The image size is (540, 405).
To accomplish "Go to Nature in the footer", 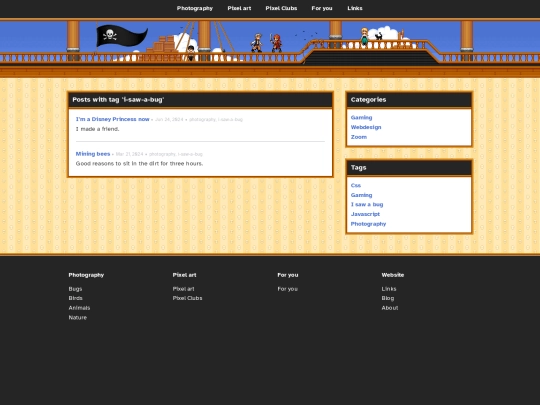I will pyautogui.click(x=77, y=318).
